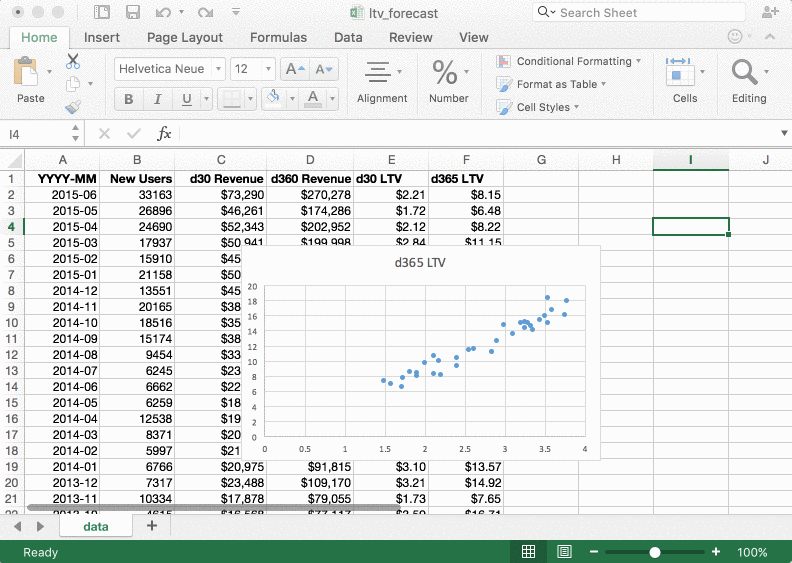Click the zoom in plus button
Screen dimensions: 792x563
click(716, 552)
